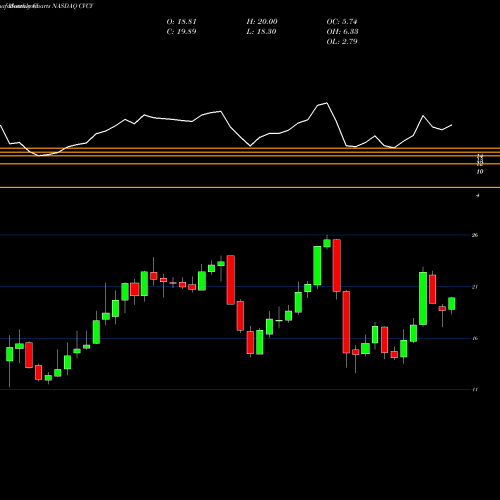This screenshot has width=500, height=500.
Task: Click the 'NASDAQ CVCY' ticker title
Action: coord(72,6)
